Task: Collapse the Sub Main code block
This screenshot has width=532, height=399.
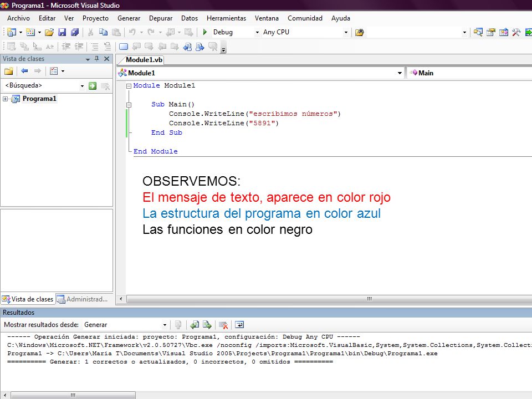Action: tap(129, 105)
